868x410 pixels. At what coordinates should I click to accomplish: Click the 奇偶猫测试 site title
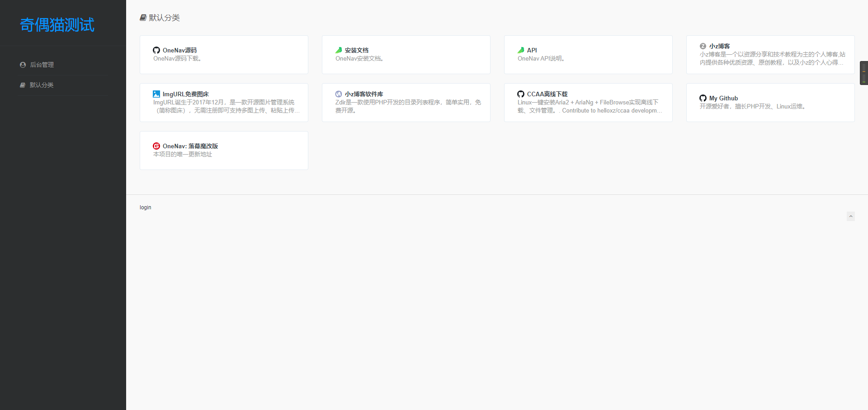(57, 25)
